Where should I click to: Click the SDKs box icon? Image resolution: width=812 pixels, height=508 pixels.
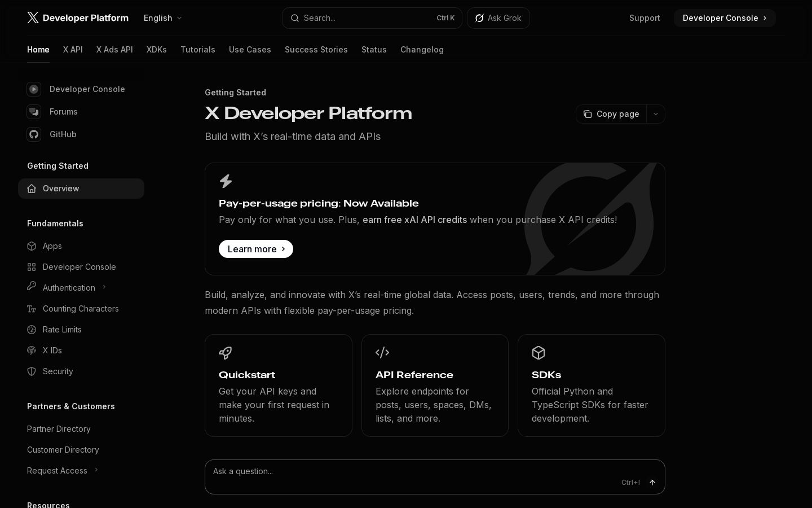[x=539, y=353]
